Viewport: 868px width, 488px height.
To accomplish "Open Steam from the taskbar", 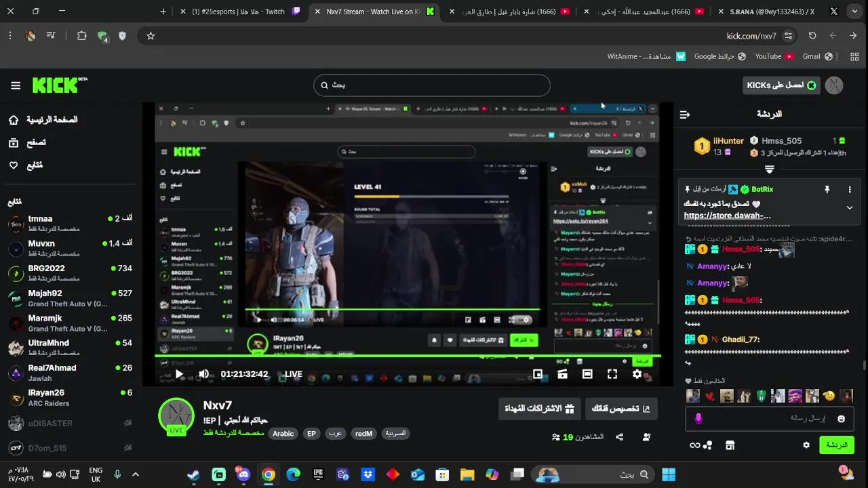I will pos(194,474).
